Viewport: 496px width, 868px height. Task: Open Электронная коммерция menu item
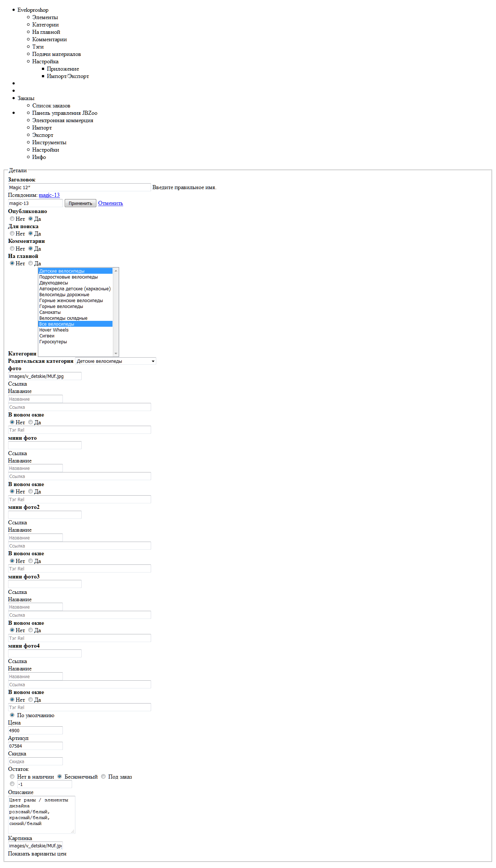click(63, 120)
